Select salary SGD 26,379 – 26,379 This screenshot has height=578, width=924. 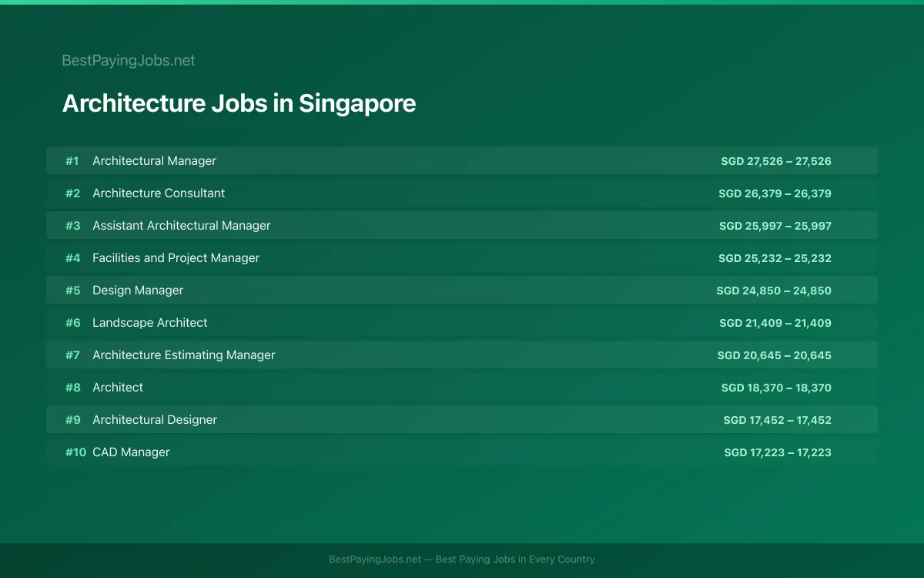pos(775,193)
